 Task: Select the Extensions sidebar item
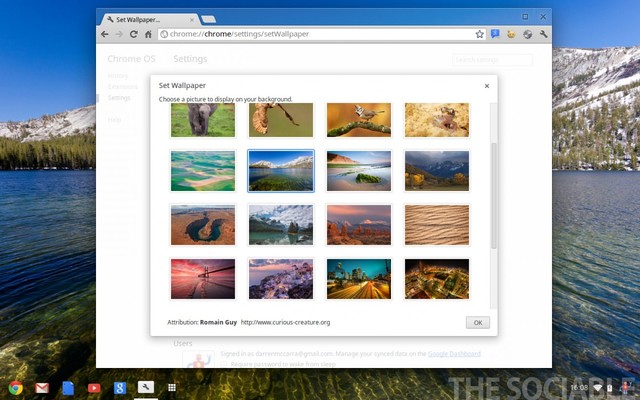(x=123, y=87)
